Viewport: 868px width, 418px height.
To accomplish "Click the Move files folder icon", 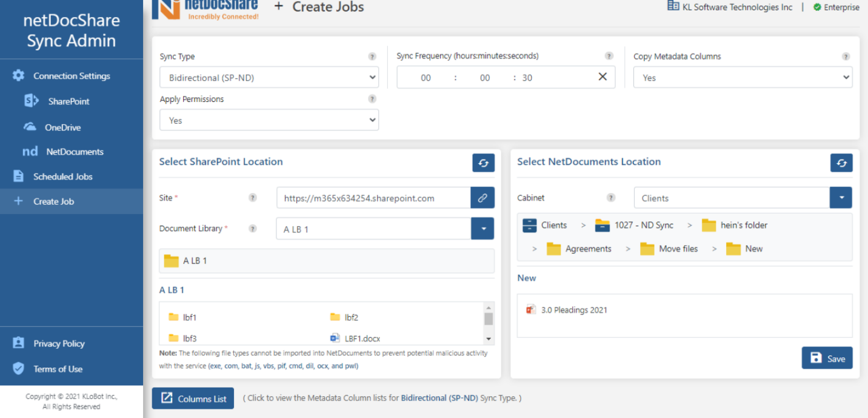I will coord(647,249).
